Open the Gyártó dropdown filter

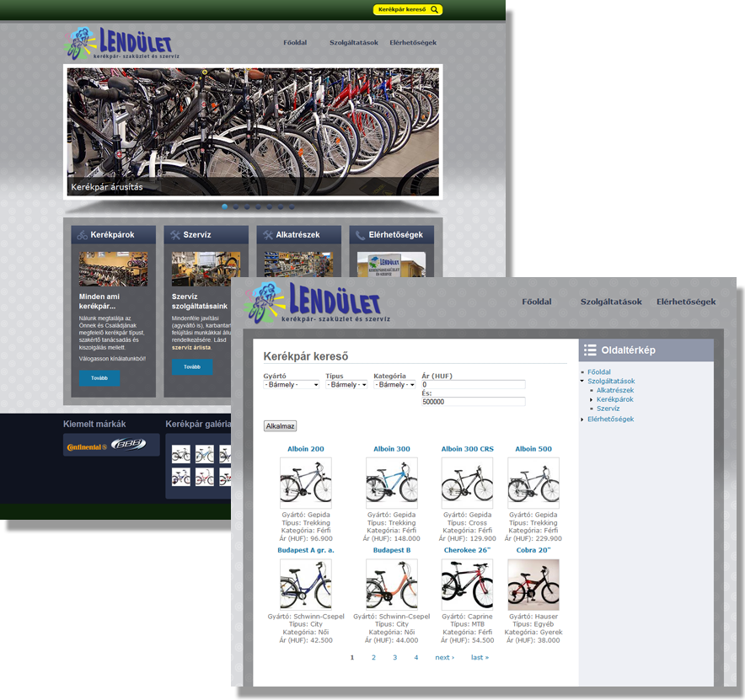pyautogui.click(x=292, y=385)
